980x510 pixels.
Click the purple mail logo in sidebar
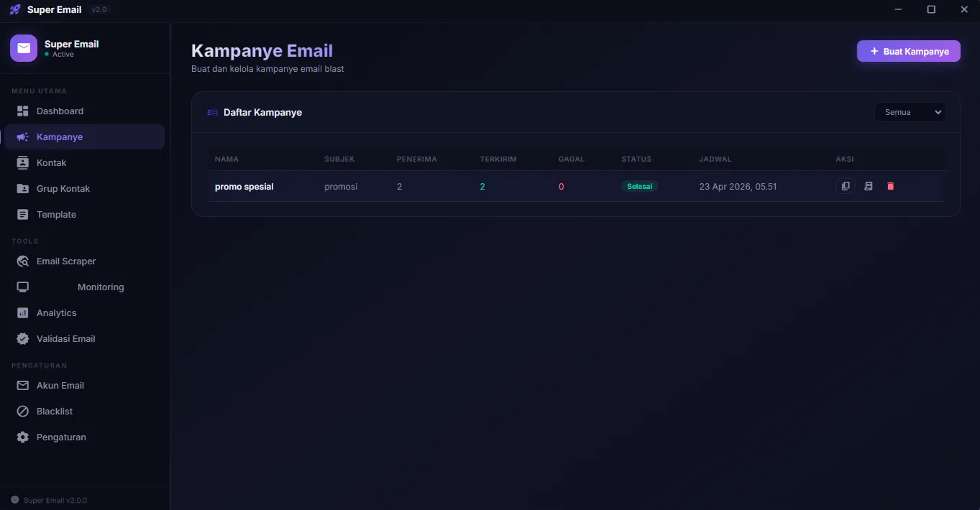24,48
